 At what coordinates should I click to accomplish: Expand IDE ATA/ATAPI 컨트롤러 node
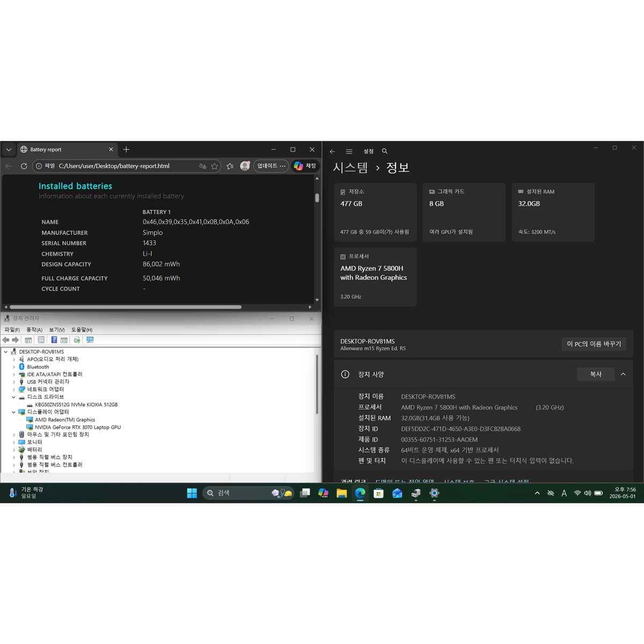pyautogui.click(x=14, y=375)
